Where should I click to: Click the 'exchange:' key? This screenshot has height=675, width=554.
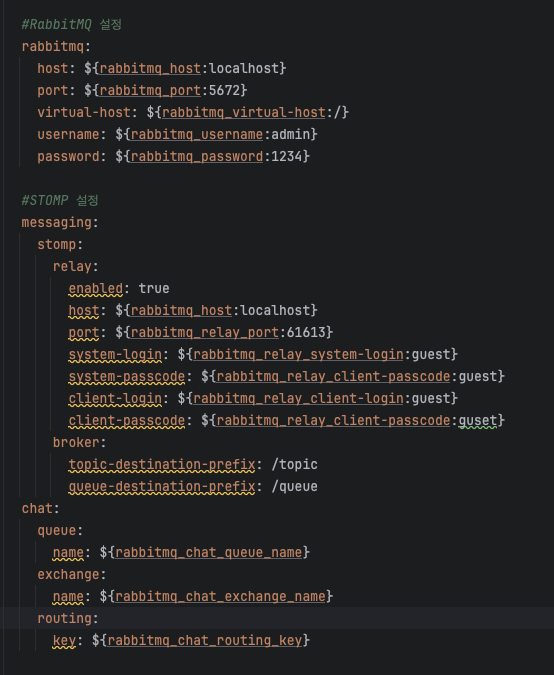pyautogui.click(x=71, y=574)
